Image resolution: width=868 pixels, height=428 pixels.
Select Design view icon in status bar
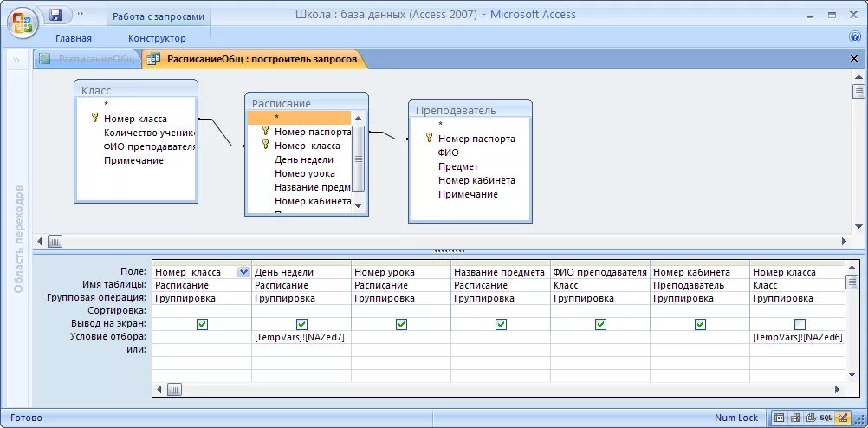pos(843,418)
